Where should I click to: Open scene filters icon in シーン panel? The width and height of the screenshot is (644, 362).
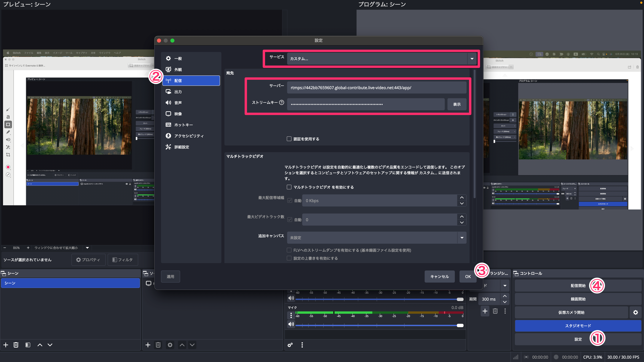coord(28,345)
